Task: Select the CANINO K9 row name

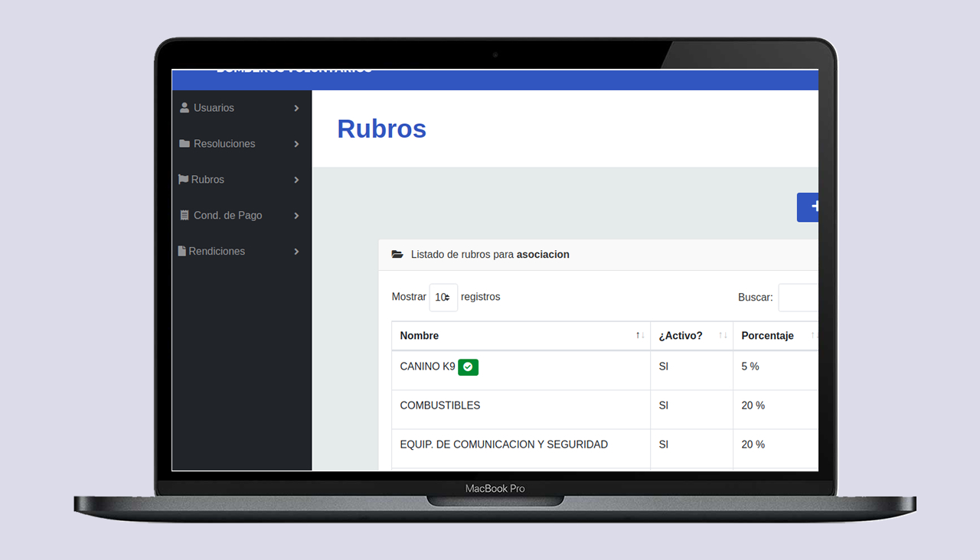Action: [427, 366]
